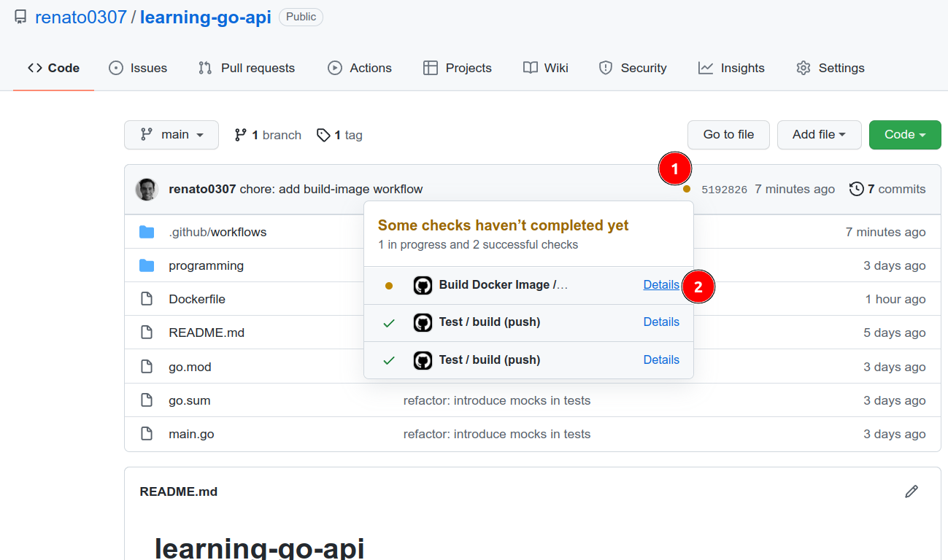Open the go.mod file
Image resolution: width=948 pixels, height=560 pixels.
click(x=190, y=367)
